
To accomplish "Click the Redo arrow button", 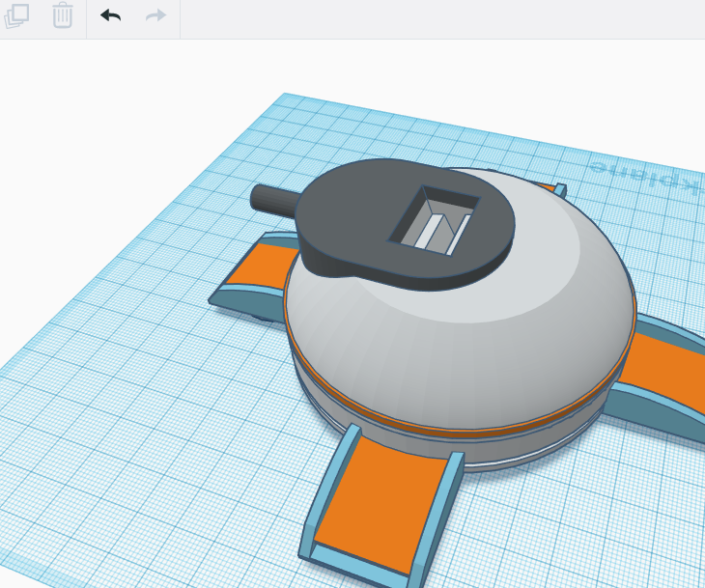I will pyautogui.click(x=156, y=15).
